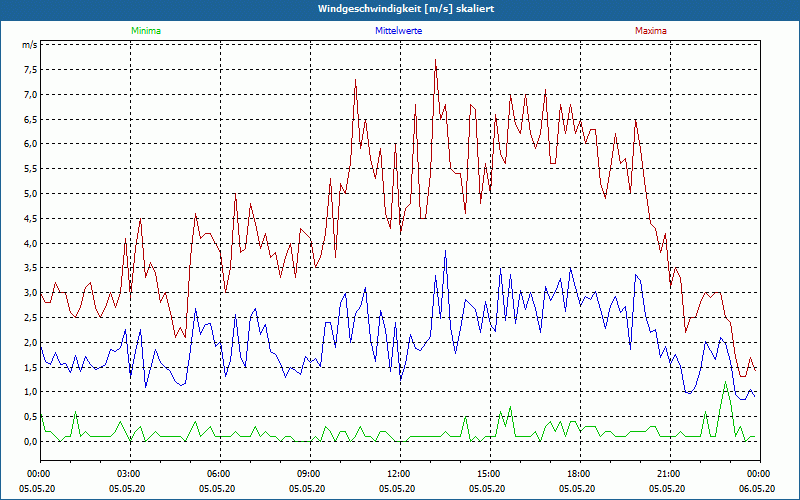This screenshot has height=500, width=800.
Task: Click the 05.05.20 date under first 00:00
Action: [x=37, y=488]
